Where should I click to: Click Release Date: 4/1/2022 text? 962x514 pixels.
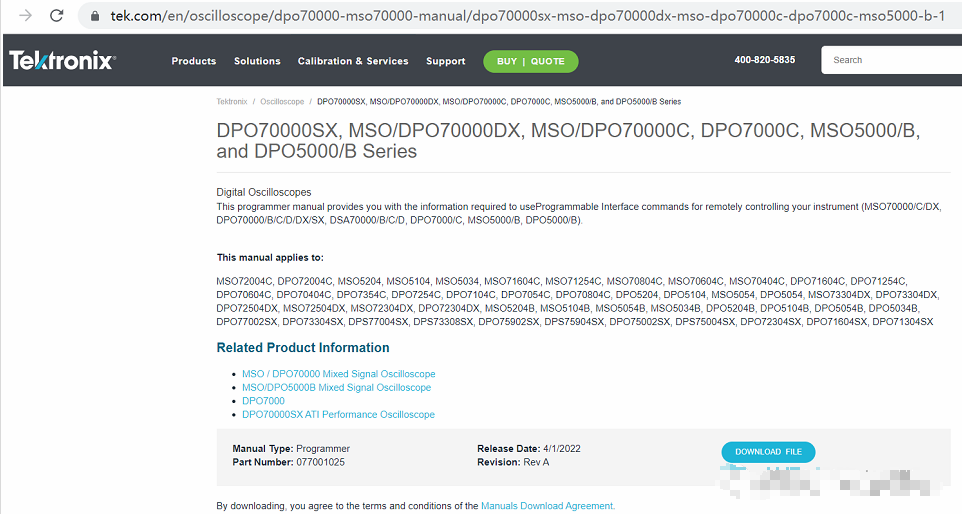[x=529, y=449]
